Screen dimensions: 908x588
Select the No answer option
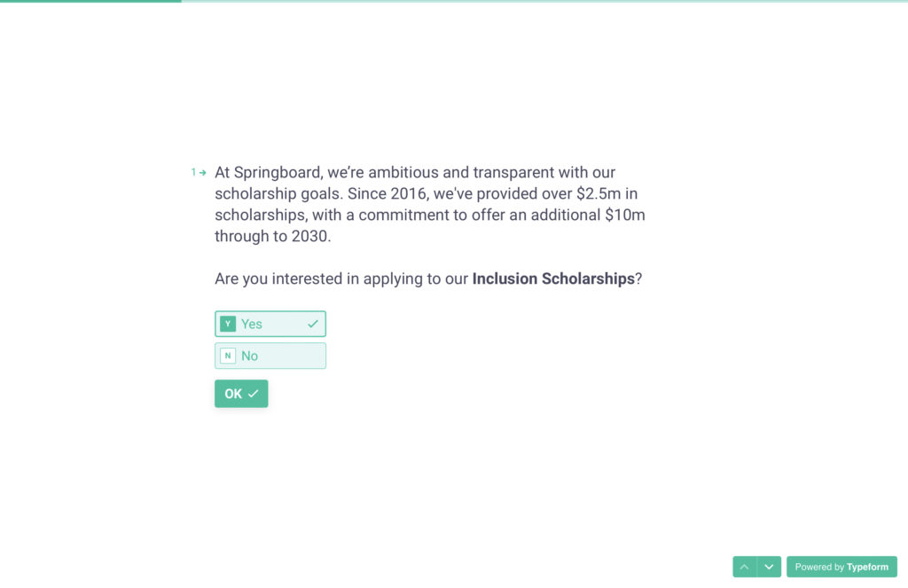(270, 356)
